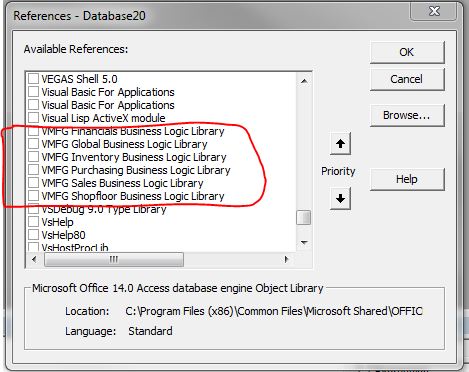Check VEGAS Shell 5.0 reference

click(x=33, y=79)
